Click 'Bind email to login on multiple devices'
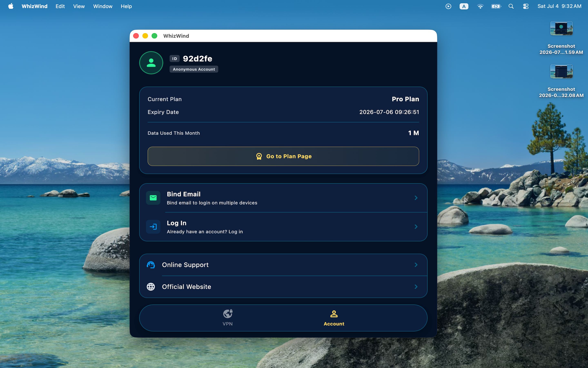Image resolution: width=588 pixels, height=368 pixels. [212, 203]
